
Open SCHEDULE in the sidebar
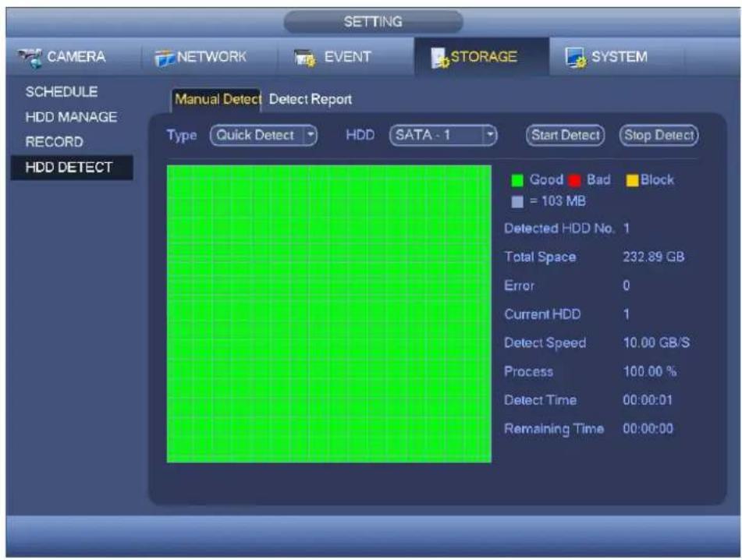62,92
